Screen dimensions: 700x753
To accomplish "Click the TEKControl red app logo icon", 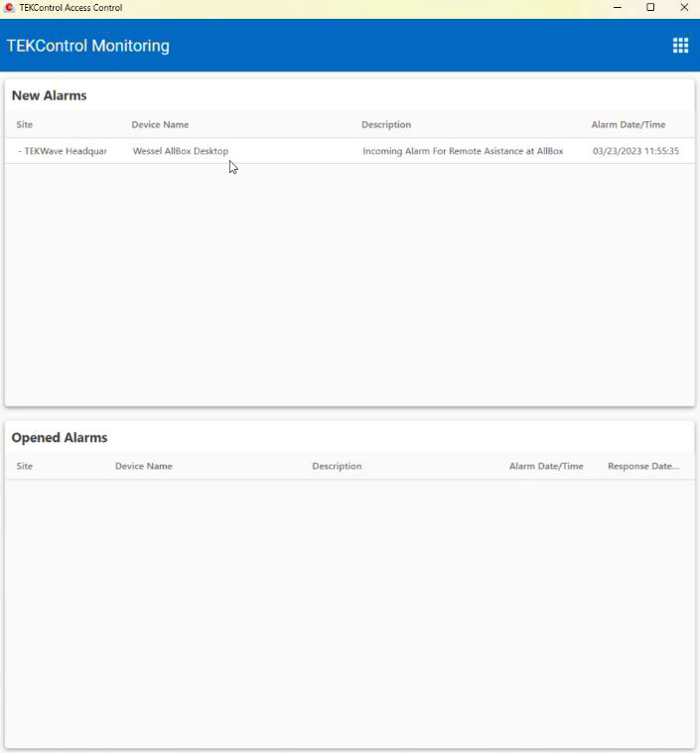I will pos(9,8).
